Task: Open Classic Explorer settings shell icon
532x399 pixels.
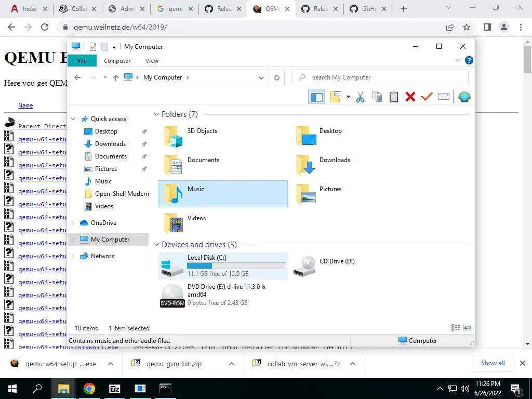Action: click(464, 97)
